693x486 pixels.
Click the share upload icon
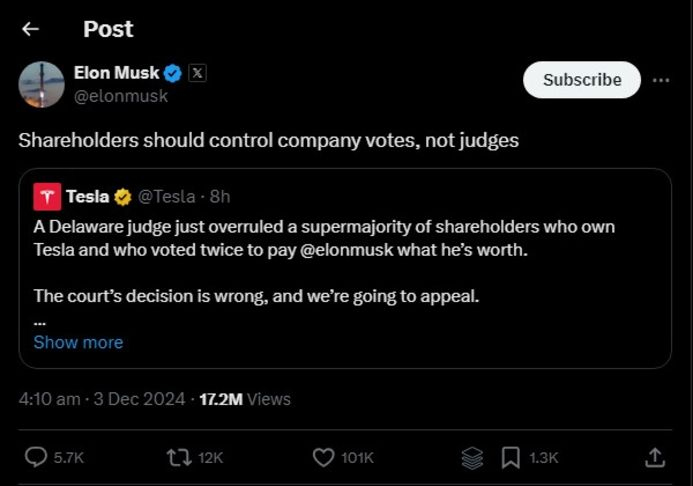click(x=655, y=457)
